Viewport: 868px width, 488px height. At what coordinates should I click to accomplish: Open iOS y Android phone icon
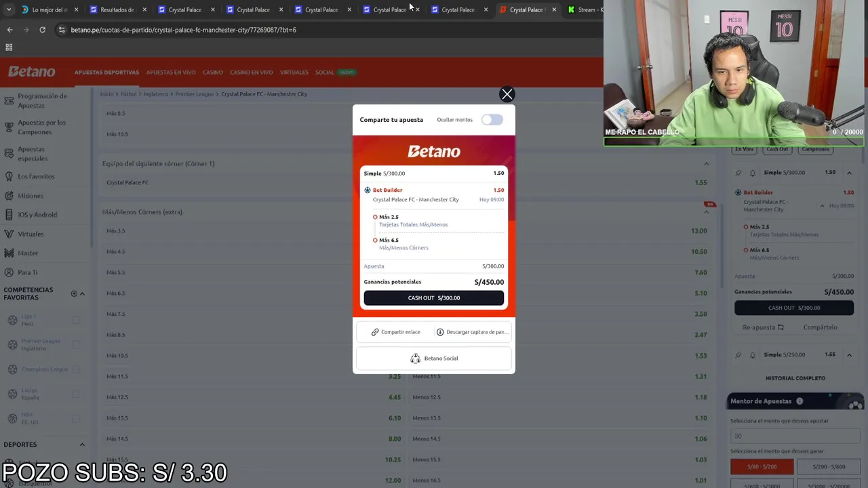point(9,215)
